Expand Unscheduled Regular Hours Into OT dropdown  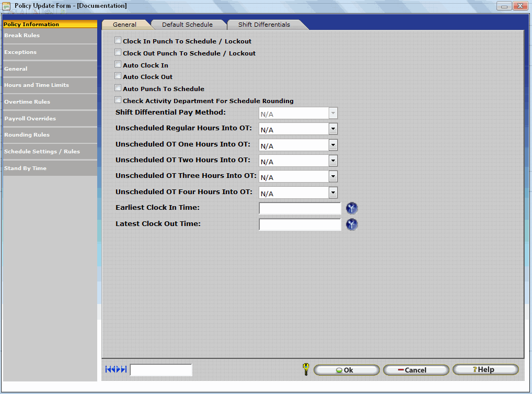pyautogui.click(x=333, y=129)
